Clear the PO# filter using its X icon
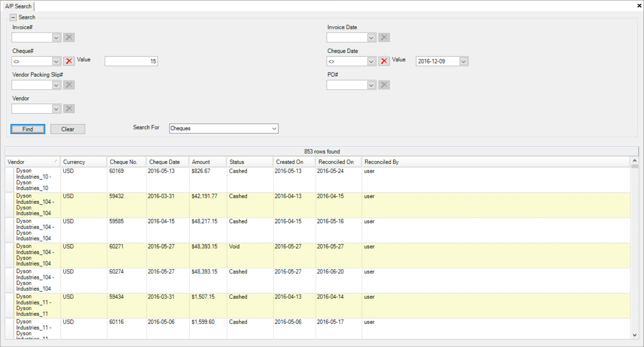Image resolution: width=644 pixels, height=347 pixels. (x=384, y=85)
